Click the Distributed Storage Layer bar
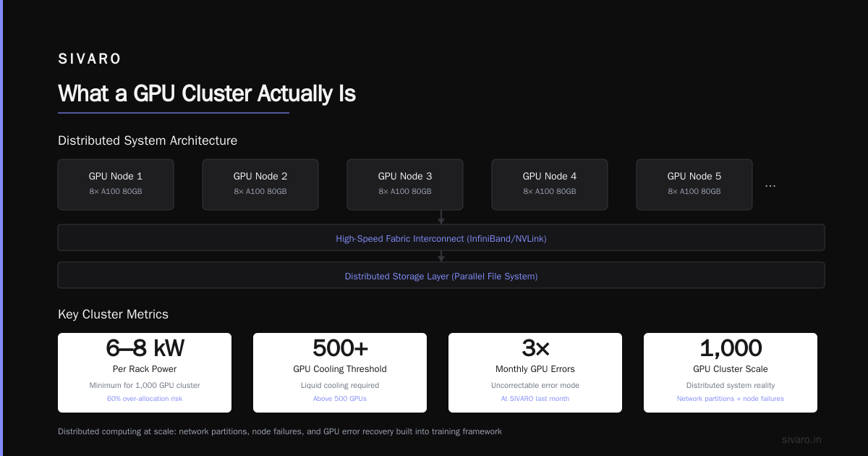Screen dimensions: 868x456 tap(441, 275)
